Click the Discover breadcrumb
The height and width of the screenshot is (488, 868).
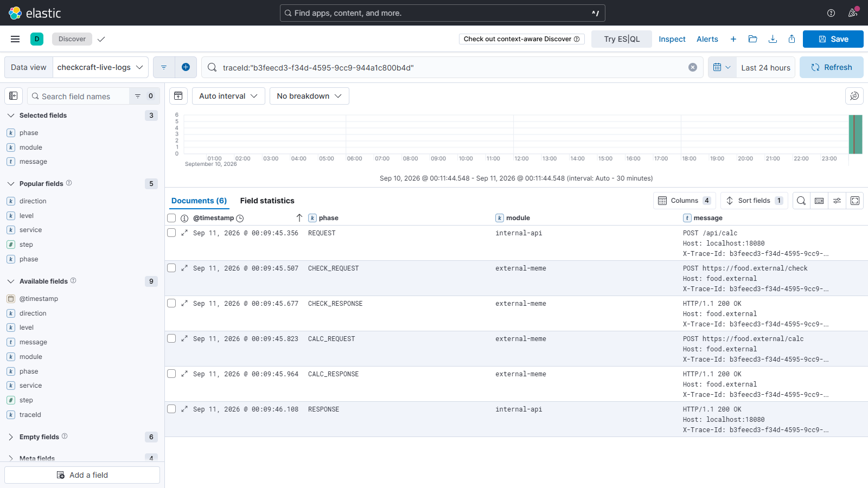tap(72, 39)
